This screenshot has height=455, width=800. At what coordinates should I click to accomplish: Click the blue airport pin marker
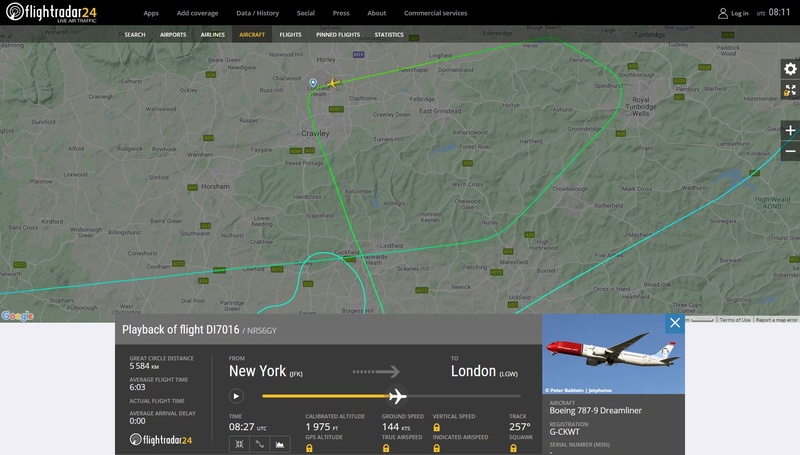[x=313, y=83]
